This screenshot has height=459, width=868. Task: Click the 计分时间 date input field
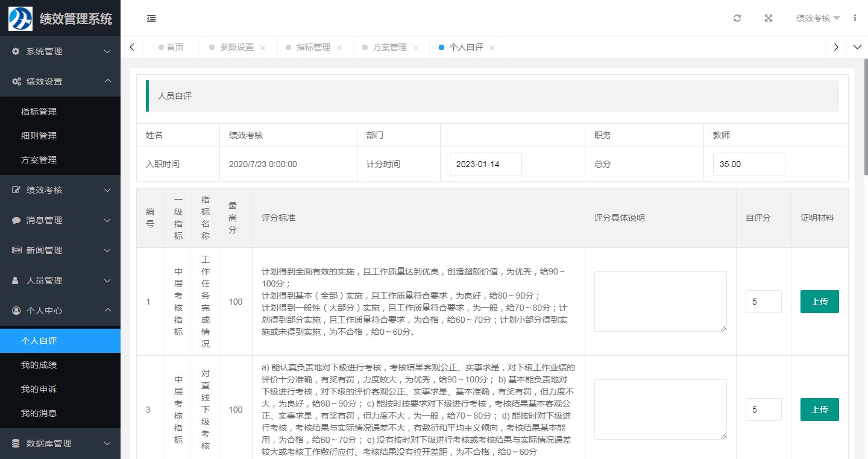click(x=485, y=164)
